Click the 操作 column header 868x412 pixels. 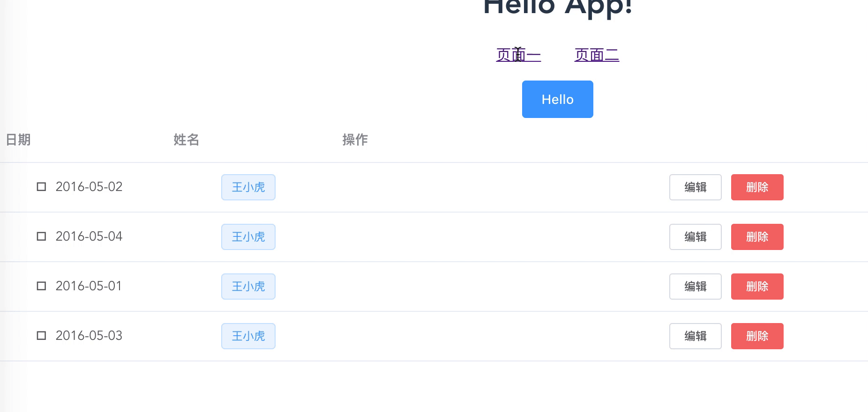355,140
